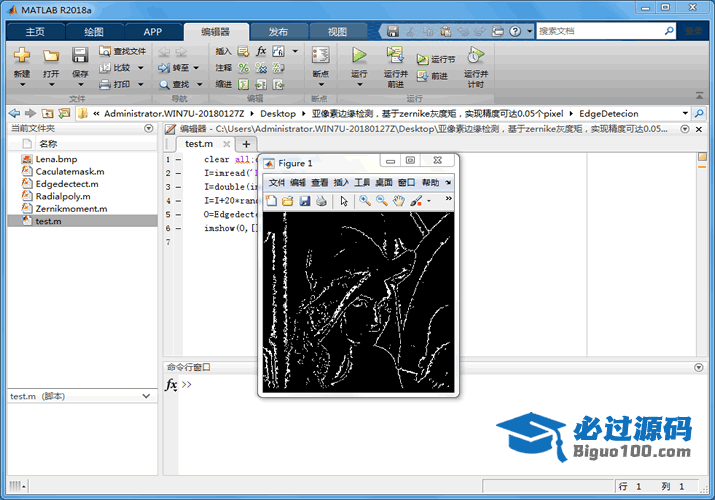Click the Run Section (运行节) button
The height and width of the screenshot is (500, 715).
click(x=436, y=59)
